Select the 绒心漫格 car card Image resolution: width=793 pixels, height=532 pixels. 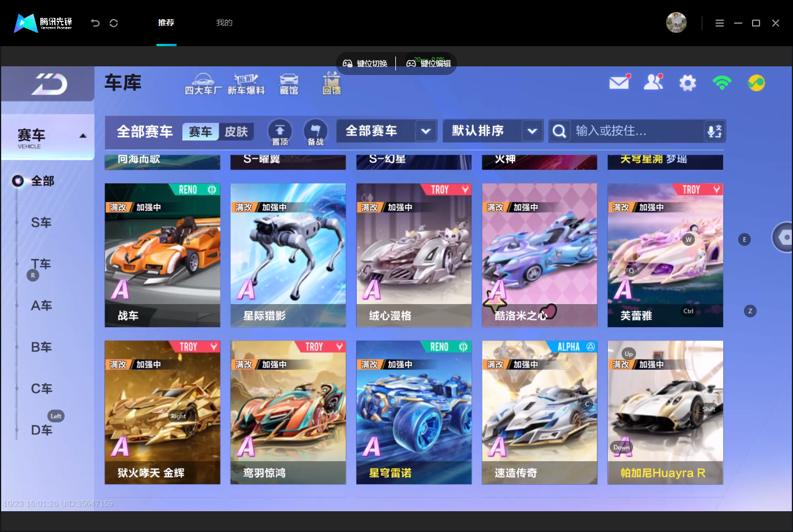click(x=414, y=255)
